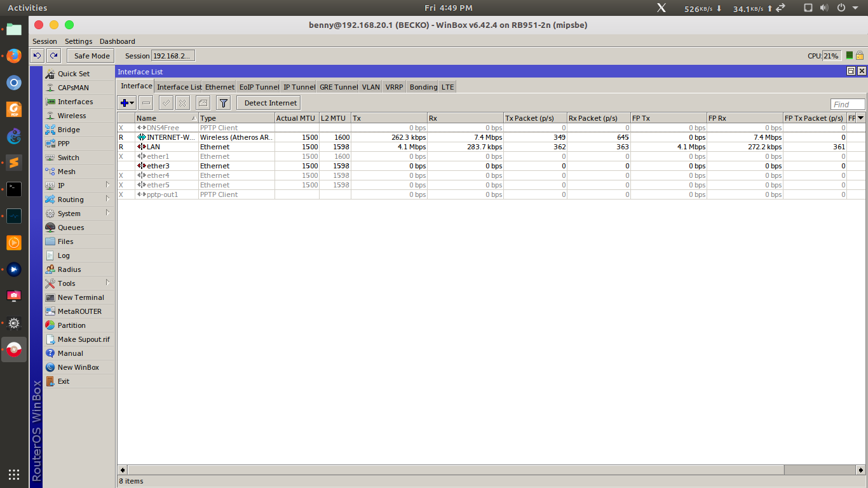
Task: Click the Filter funnel icon
Action: click(x=223, y=102)
